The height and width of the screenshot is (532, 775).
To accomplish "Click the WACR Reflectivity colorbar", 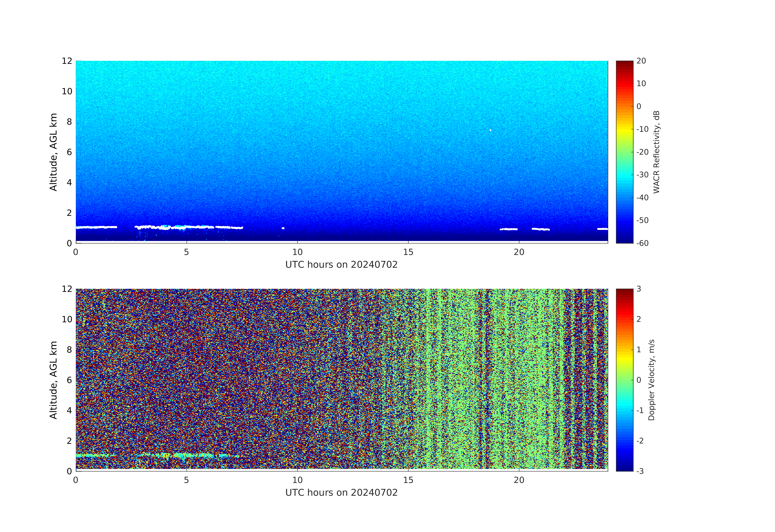I will click(624, 152).
